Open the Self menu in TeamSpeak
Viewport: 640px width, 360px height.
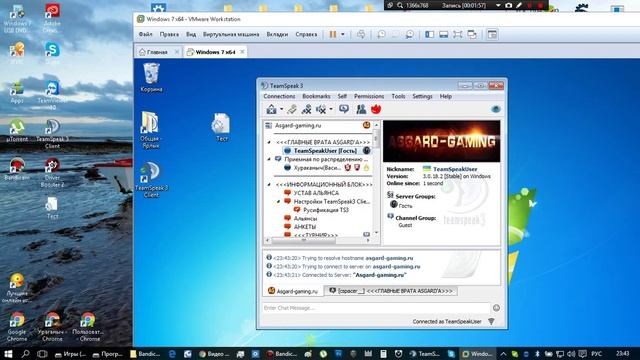click(342, 96)
